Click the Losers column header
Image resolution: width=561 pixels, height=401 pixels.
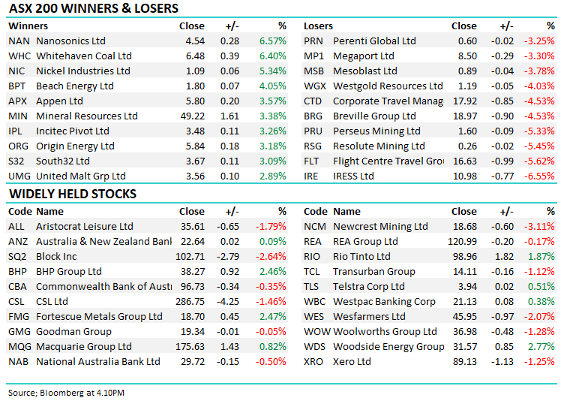tap(318, 26)
